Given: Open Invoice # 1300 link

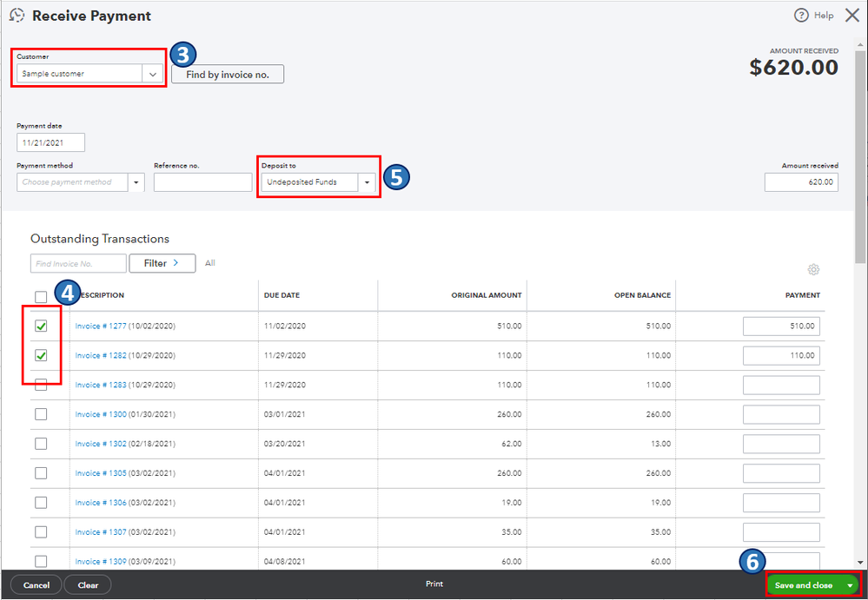Looking at the screenshot, I should pos(101,414).
